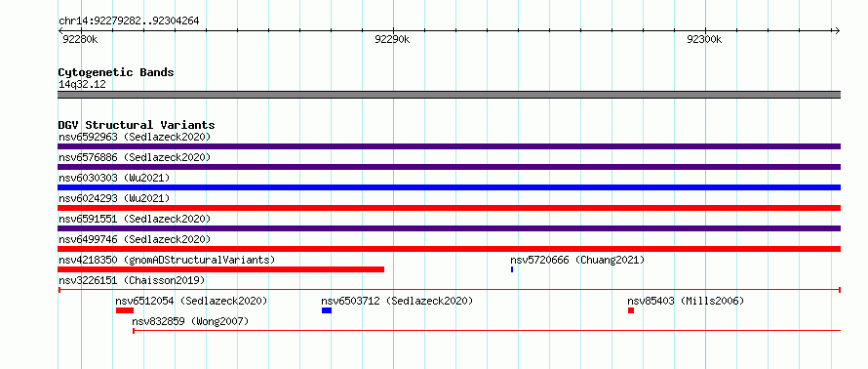The height and width of the screenshot is (369, 868).
Task: Click the nsv6592963 (Sedlazeck2020) label
Action: coord(135,137)
